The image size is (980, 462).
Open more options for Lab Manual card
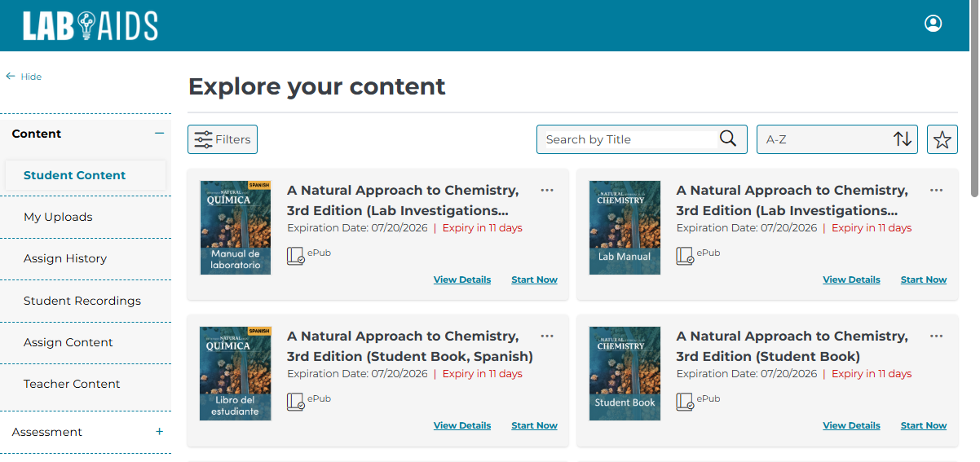[x=937, y=191]
